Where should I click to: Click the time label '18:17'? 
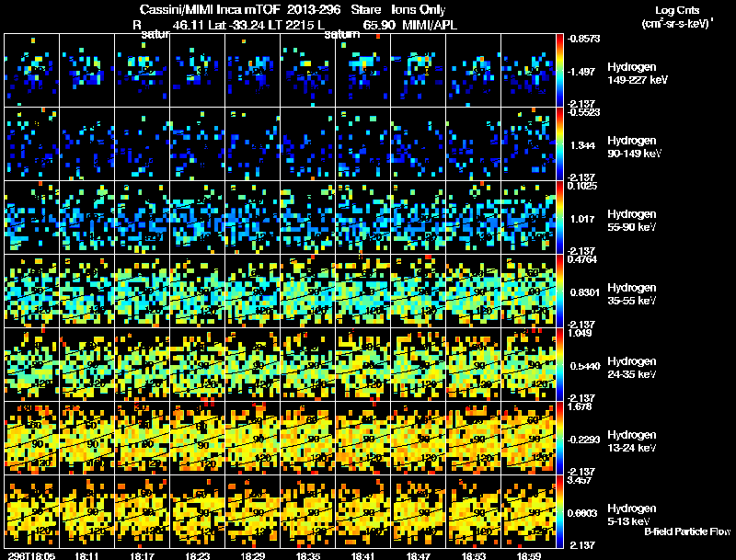[143, 555]
